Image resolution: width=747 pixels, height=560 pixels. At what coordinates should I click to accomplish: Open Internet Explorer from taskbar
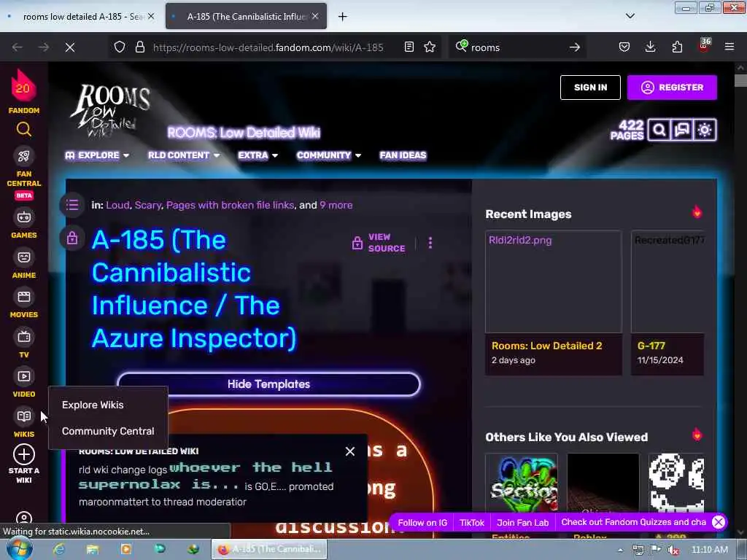(59, 550)
